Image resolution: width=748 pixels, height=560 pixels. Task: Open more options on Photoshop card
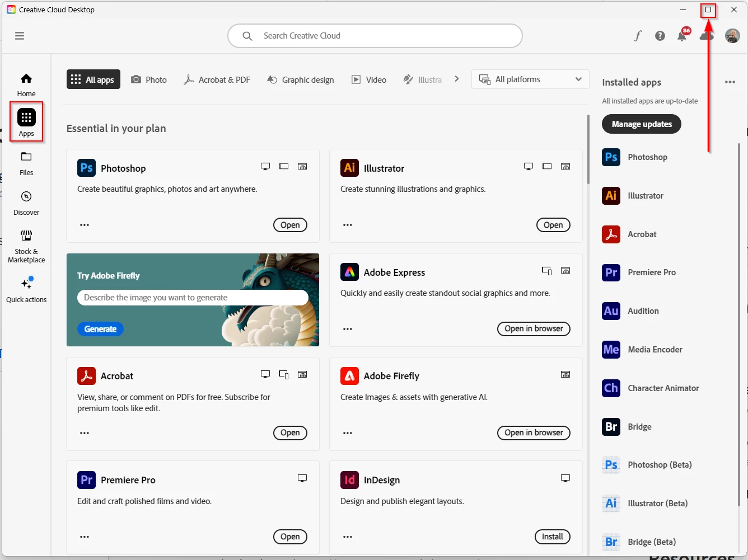pyautogui.click(x=85, y=225)
